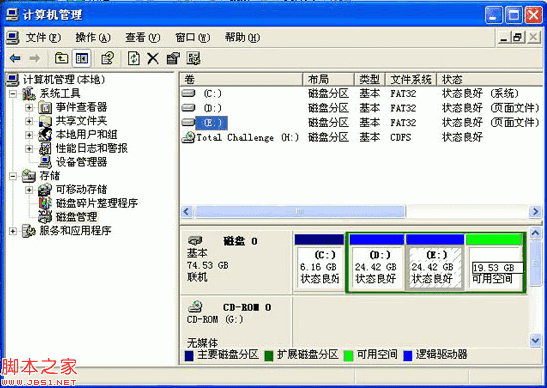
Task: Collapse the System Tools (系统工具) node
Action: (x=13, y=94)
